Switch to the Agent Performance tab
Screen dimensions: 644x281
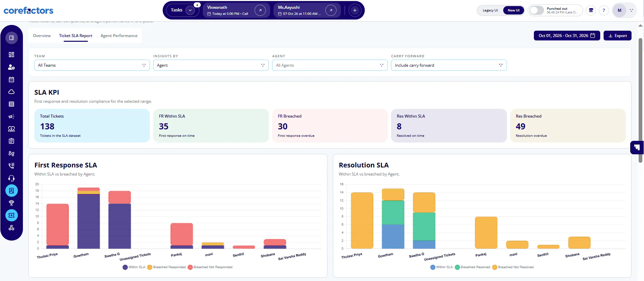[x=119, y=36]
